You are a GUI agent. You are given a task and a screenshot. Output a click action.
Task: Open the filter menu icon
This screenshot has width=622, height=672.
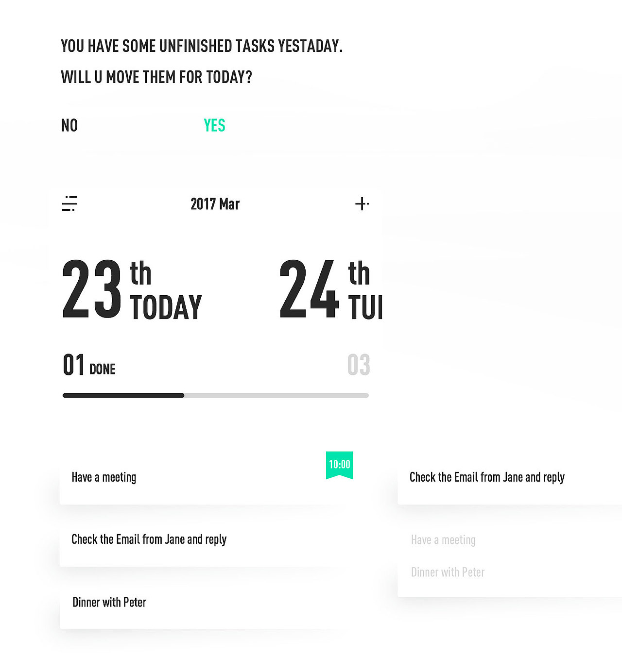[70, 203]
